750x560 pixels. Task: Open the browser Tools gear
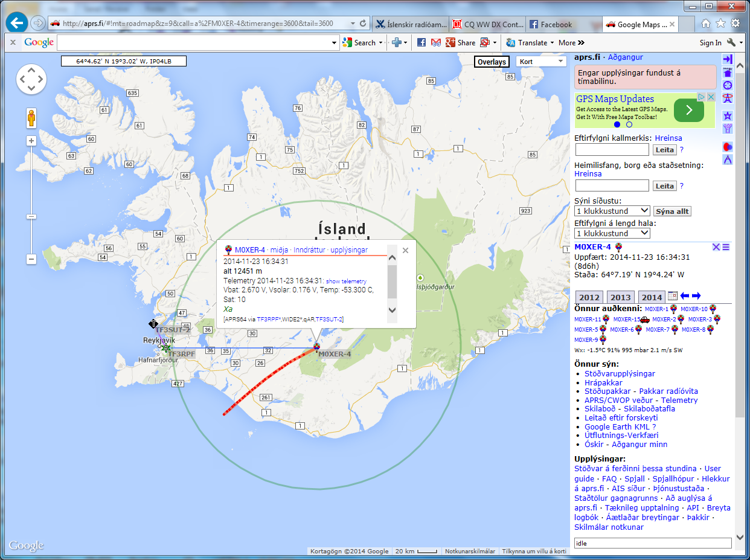coord(736,24)
